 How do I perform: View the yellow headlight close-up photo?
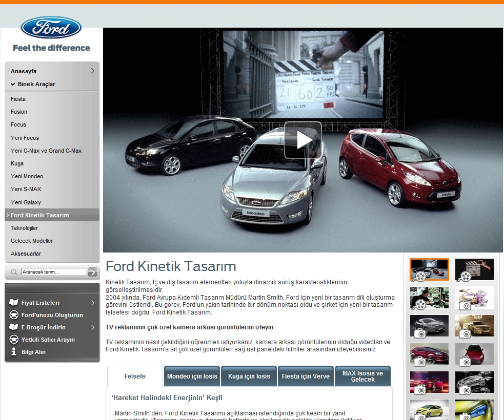point(474,410)
